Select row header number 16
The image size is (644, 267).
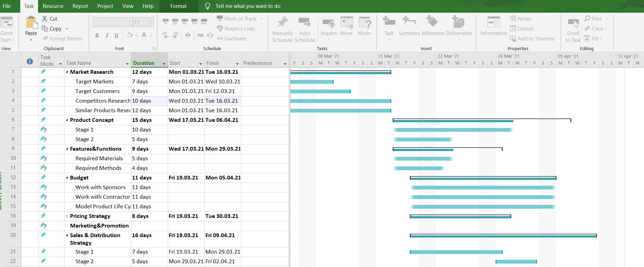click(13, 216)
